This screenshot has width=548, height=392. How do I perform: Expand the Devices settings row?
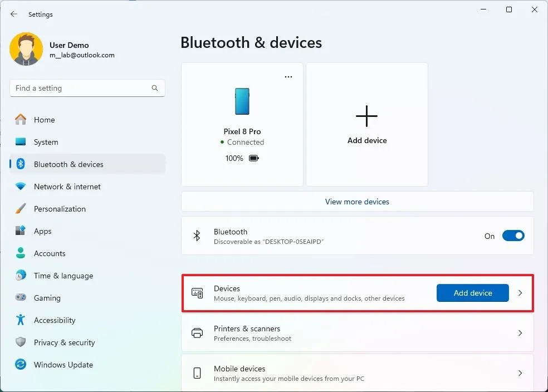520,292
